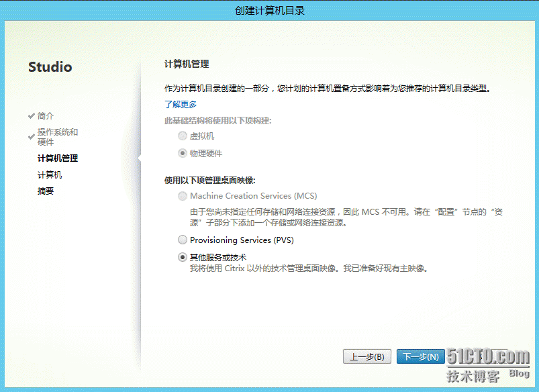Click the 下一步(N) button
Image resolution: width=539 pixels, height=392 pixels.
click(420, 356)
